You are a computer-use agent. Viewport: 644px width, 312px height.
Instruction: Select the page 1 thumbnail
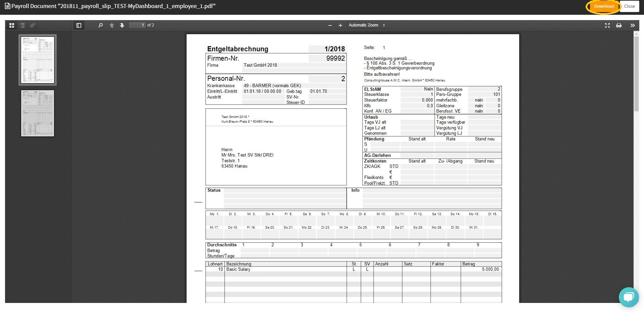point(38,60)
